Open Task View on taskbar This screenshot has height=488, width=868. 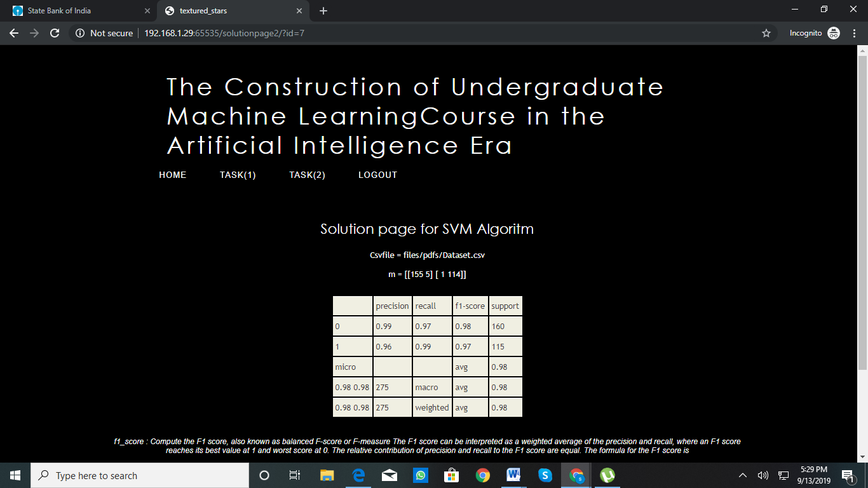tap(295, 475)
